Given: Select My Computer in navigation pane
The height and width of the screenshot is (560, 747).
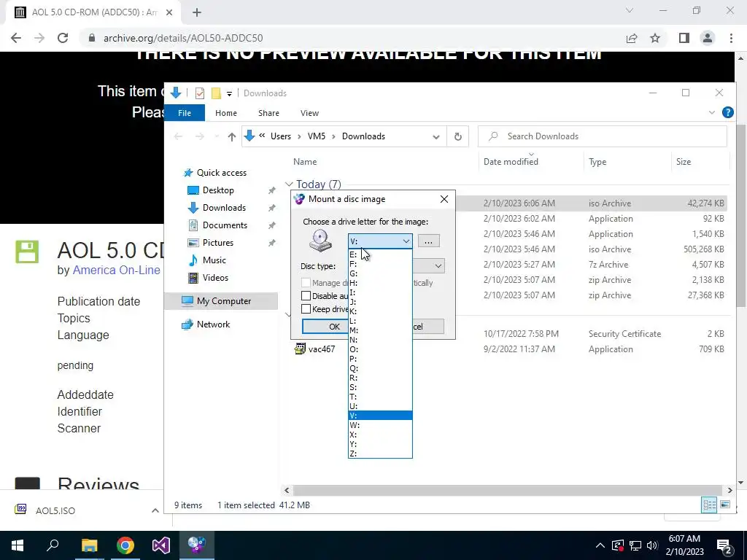Looking at the screenshot, I should point(223,301).
